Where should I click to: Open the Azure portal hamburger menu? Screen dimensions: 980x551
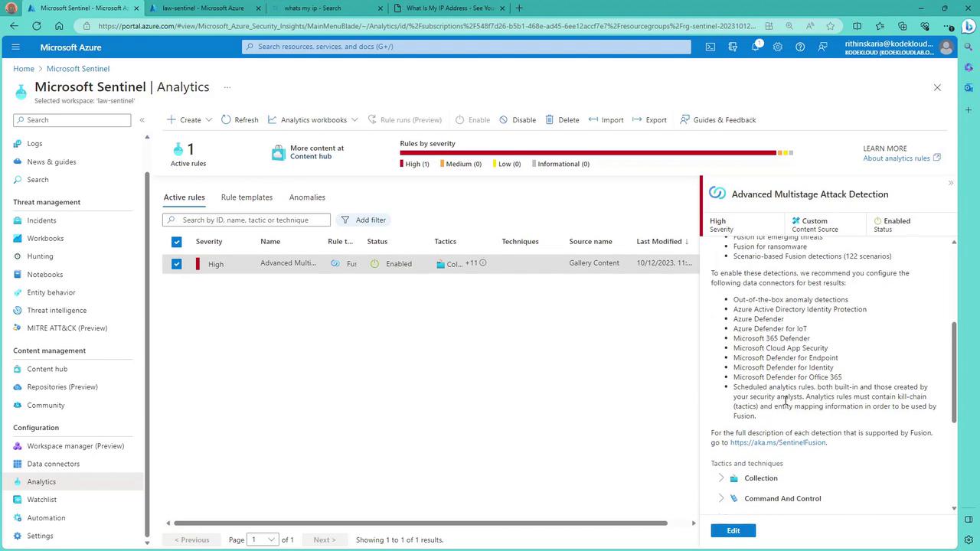(x=15, y=47)
